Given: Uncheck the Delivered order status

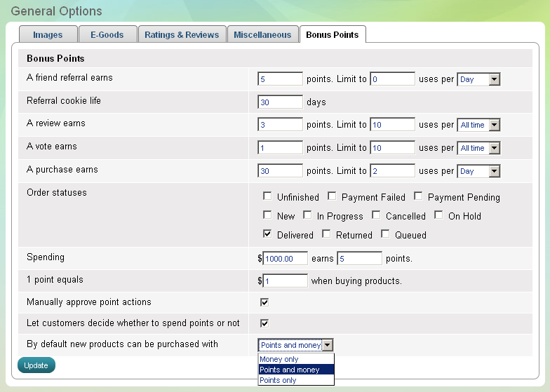Looking at the screenshot, I should [x=267, y=234].
